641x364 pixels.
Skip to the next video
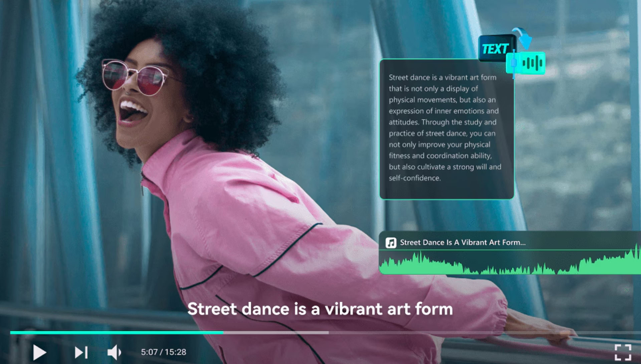pyautogui.click(x=81, y=352)
